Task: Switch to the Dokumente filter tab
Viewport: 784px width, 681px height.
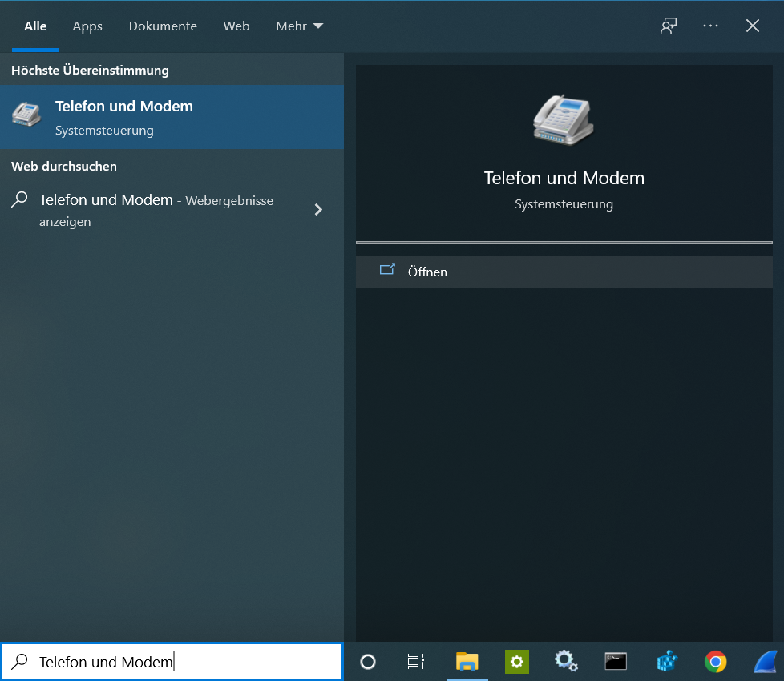Action: tap(163, 26)
